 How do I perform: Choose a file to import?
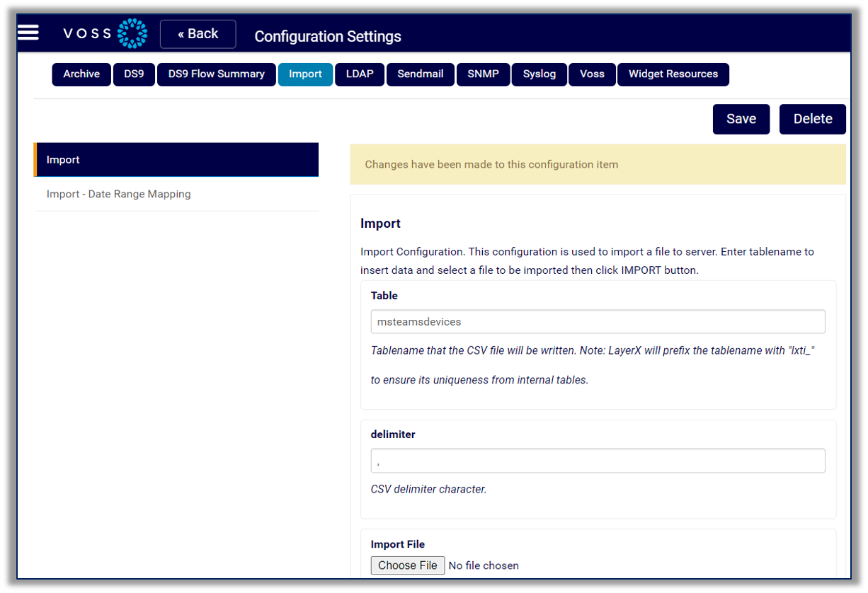point(407,565)
